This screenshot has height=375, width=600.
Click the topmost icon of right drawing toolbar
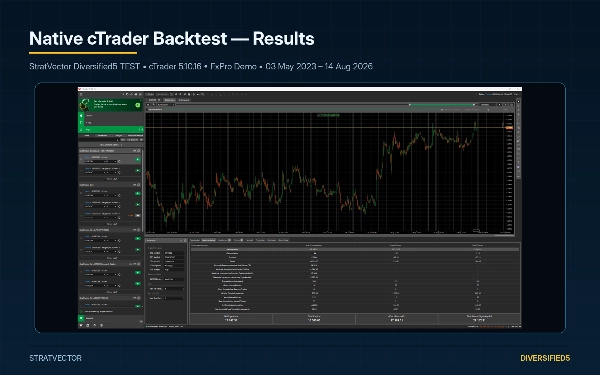click(518, 102)
